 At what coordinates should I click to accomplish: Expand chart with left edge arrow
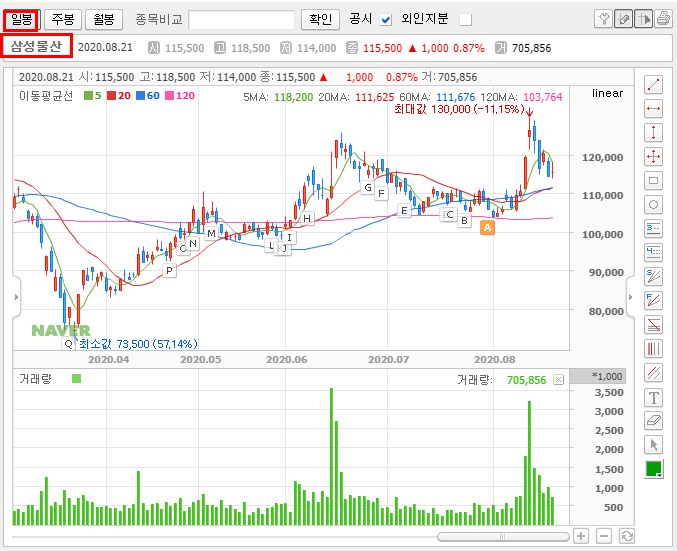[16, 297]
